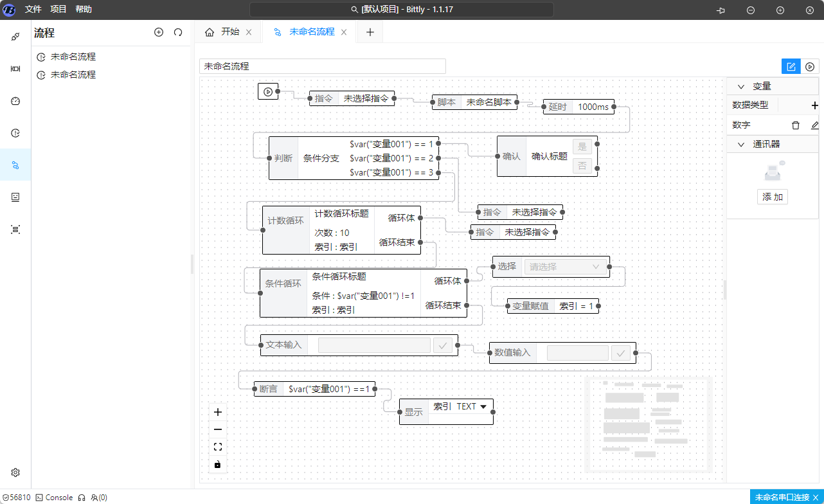Zoom in on the flow canvas
This screenshot has width=824, height=504.
point(217,412)
